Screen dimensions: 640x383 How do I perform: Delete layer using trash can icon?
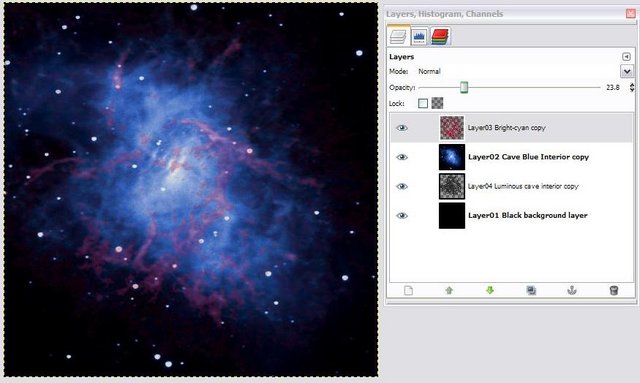tap(613, 290)
